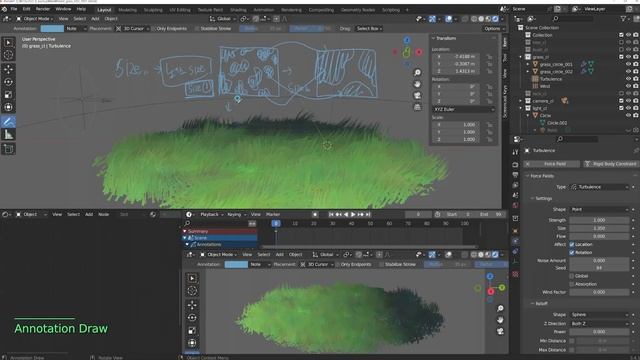Open Settings Shape dropdown showing Point
This screenshot has width=640, height=360.
pyautogui.click(x=600, y=209)
